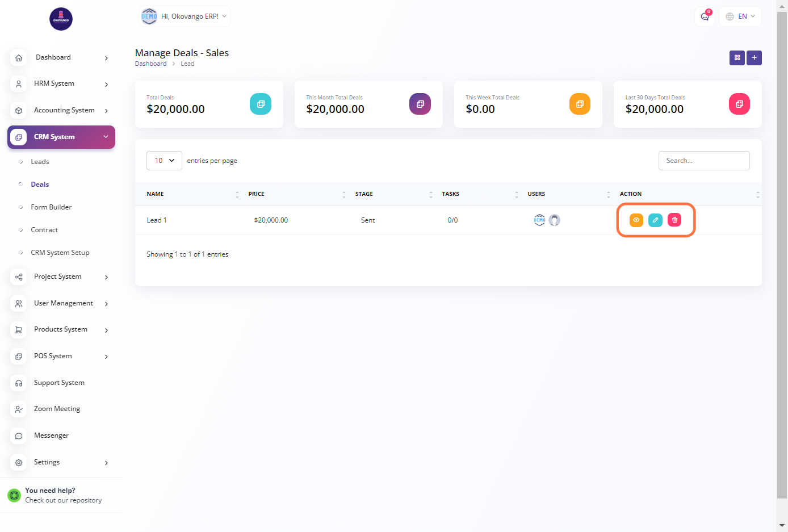The height and width of the screenshot is (532, 788).
Task: Delete Lead 1 with the red trash icon
Action: click(x=674, y=220)
